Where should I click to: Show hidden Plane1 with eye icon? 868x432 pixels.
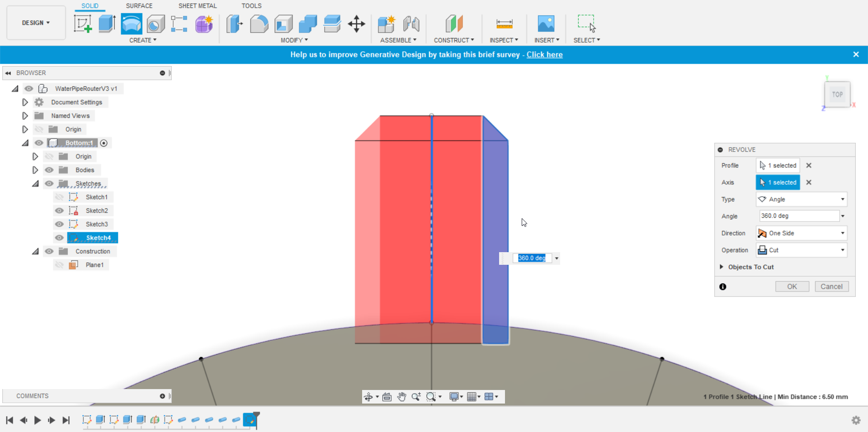point(59,265)
